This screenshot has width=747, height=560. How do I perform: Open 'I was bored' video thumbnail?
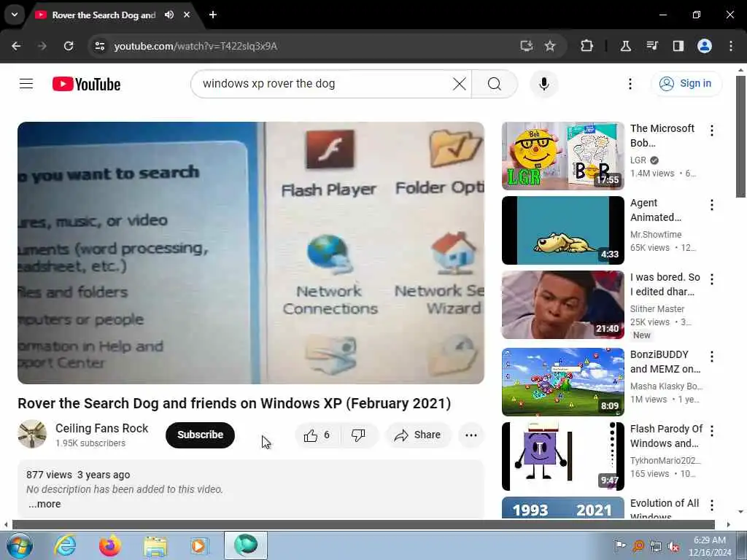point(562,305)
